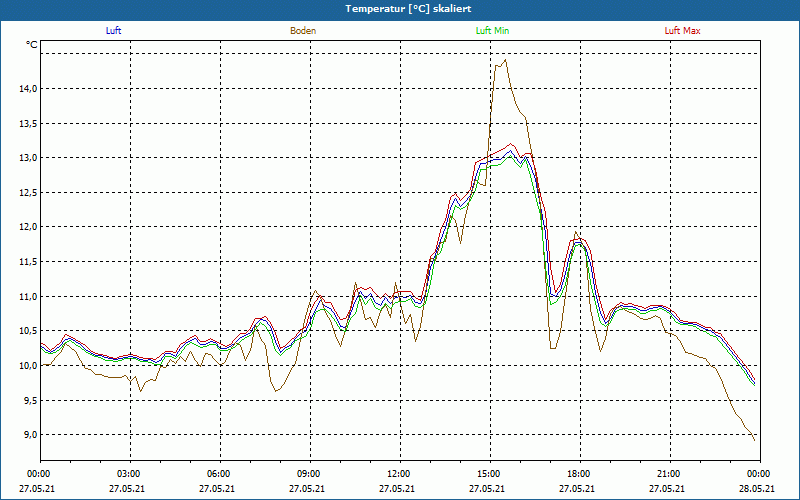Click the 18:00 time axis label

point(577,474)
